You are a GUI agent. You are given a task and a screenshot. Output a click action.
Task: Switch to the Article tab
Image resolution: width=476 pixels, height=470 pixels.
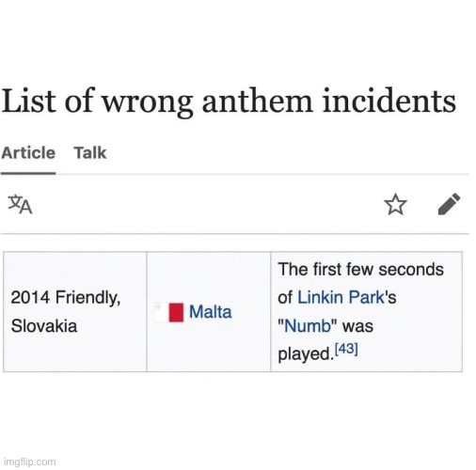click(28, 153)
